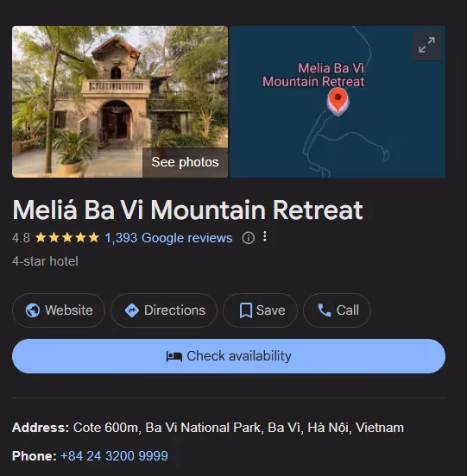Click the See photos overlay label
The width and height of the screenshot is (467, 476).
click(x=185, y=162)
